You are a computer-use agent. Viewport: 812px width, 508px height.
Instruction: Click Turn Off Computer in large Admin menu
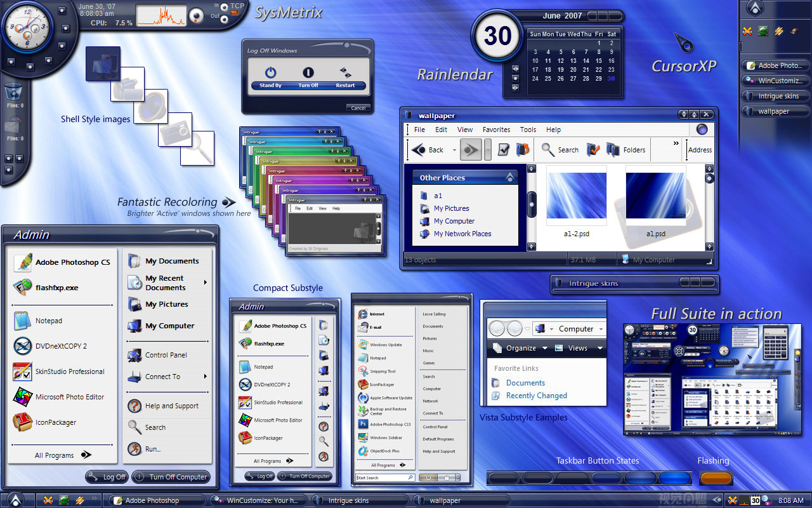pos(170,477)
